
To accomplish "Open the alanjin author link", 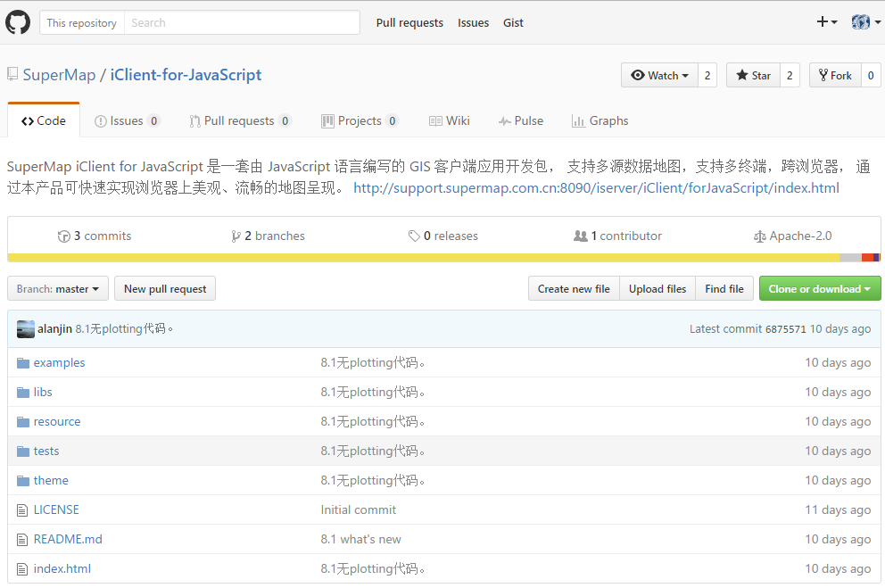I will pos(54,328).
